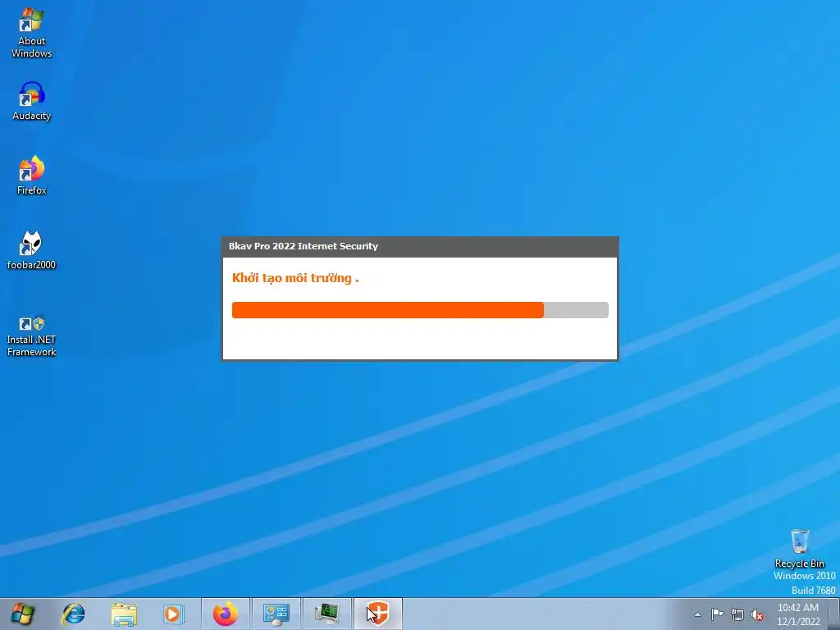The height and width of the screenshot is (630, 840).
Task: Open Windows Media Player in the taskbar
Action: 174,614
